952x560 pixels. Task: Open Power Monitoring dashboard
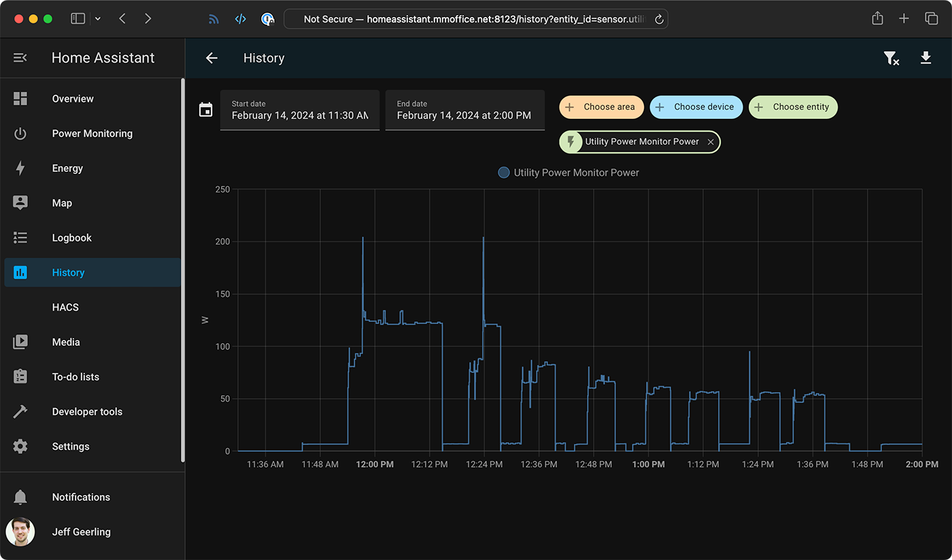point(92,134)
